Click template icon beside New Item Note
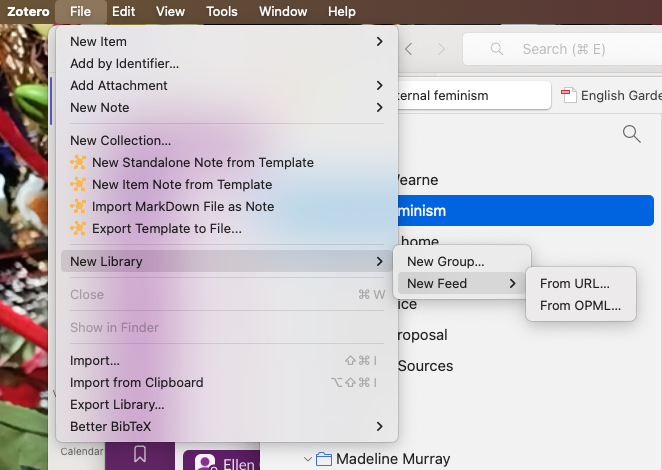Image resolution: width=662 pixels, height=470 pixels. click(x=78, y=184)
